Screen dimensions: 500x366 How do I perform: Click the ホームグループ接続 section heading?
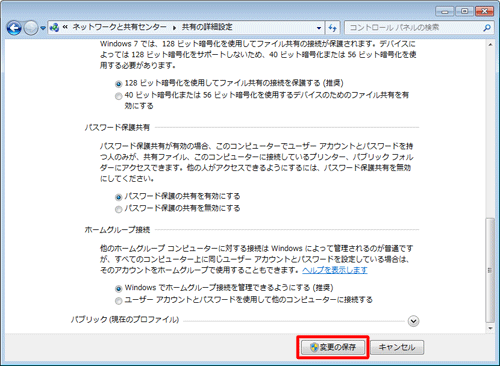click(x=117, y=230)
